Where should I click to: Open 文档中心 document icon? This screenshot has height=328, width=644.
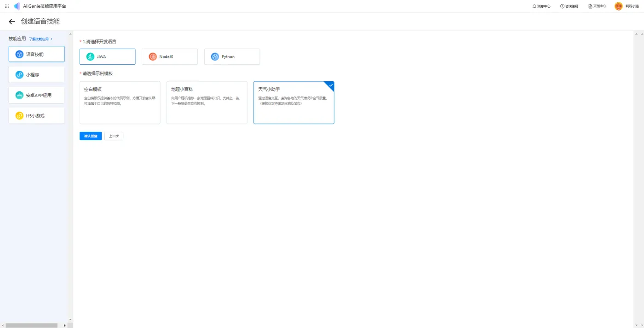pyautogui.click(x=590, y=6)
